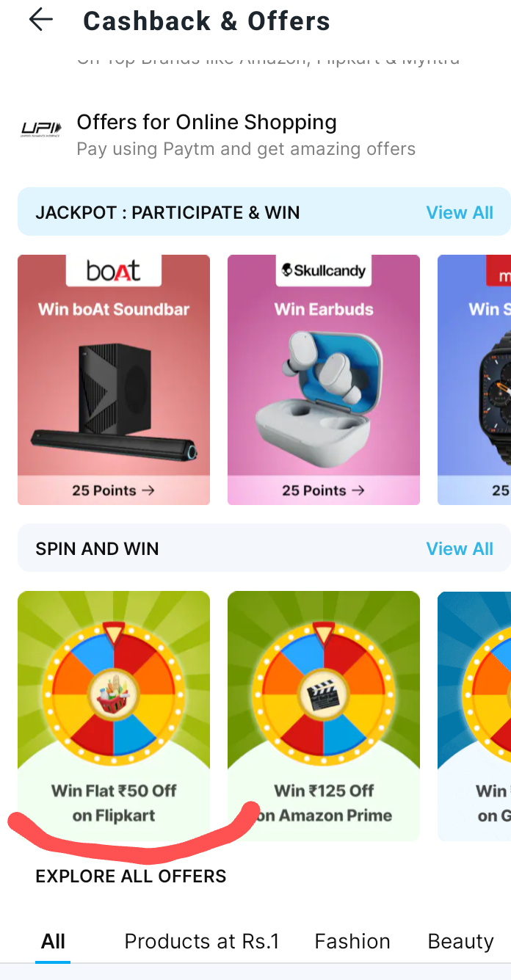Open Win Flat ₹50 Off on Flipkart
This screenshot has height=980, width=511.
pyautogui.click(x=114, y=716)
